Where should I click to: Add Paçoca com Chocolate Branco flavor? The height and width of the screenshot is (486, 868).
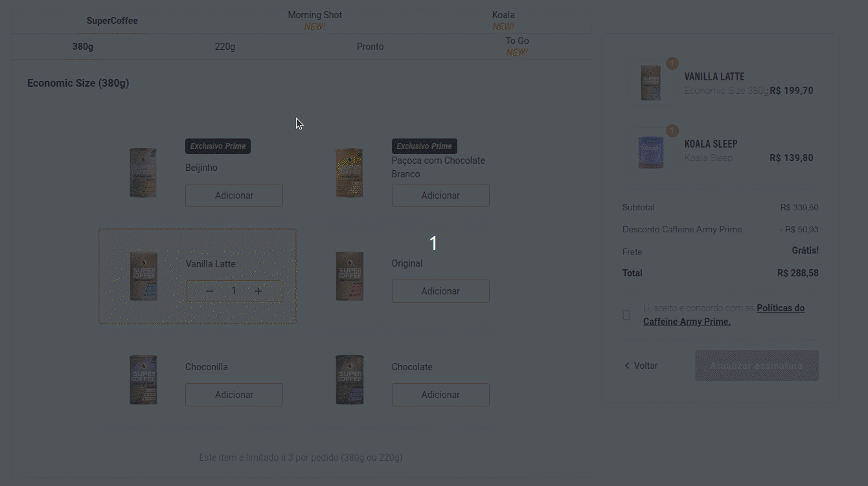click(440, 195)
